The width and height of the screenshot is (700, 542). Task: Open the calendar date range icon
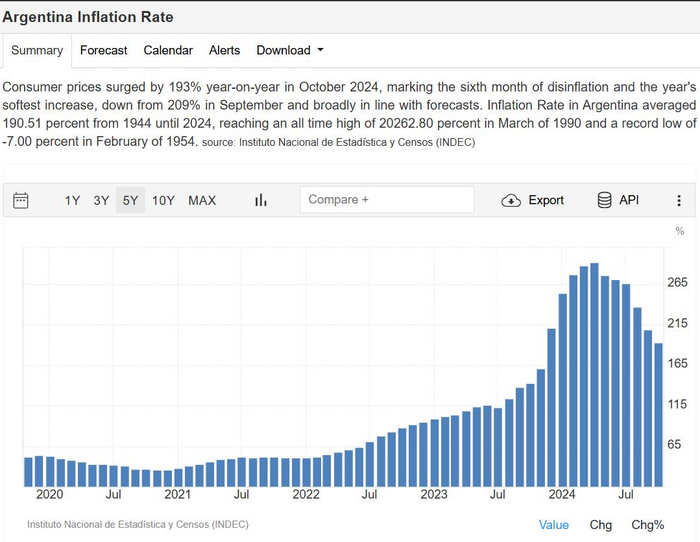pyautogui.click(x=21, y=200)
